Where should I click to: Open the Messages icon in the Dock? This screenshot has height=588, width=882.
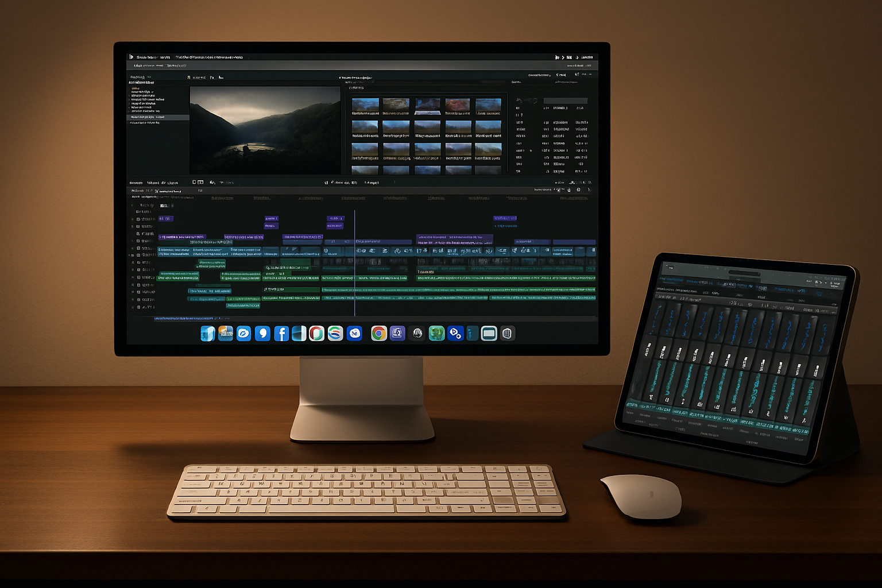262,333
